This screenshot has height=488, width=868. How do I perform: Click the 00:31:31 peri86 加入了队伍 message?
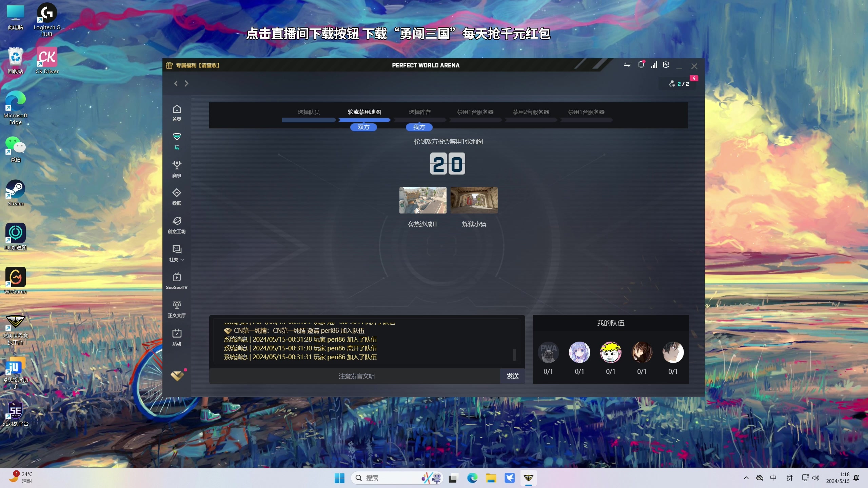click(x=300, y=357)
